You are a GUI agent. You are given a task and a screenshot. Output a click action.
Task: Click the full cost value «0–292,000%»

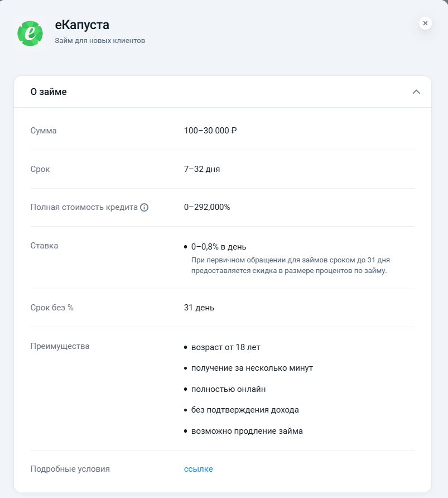[x=207, y=207]
